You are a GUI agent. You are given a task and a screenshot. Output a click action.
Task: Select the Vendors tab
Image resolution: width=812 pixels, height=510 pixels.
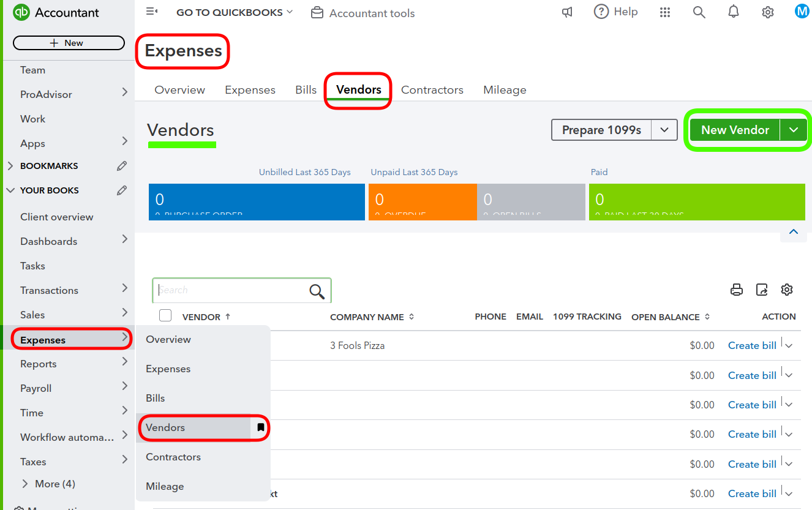tap(359, 90)
